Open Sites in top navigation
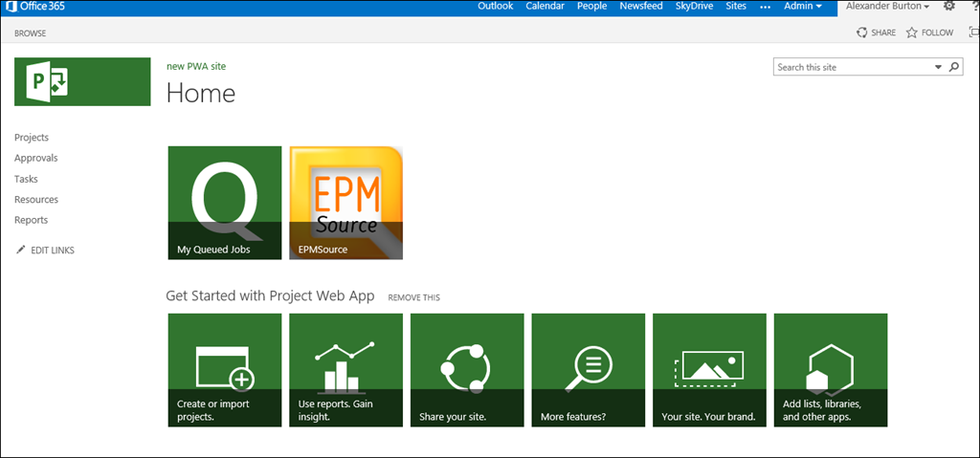Screen dimensions: 980x458 point(736,7)
